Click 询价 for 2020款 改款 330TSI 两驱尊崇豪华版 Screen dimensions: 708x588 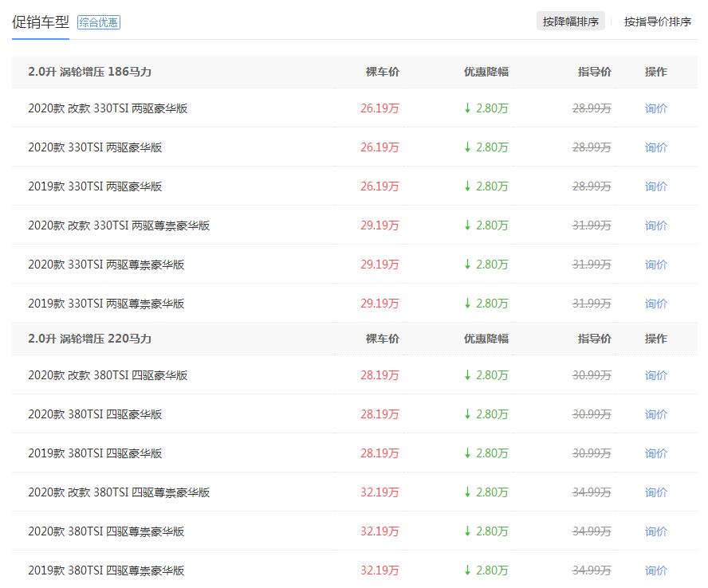(x=656, y=225)
